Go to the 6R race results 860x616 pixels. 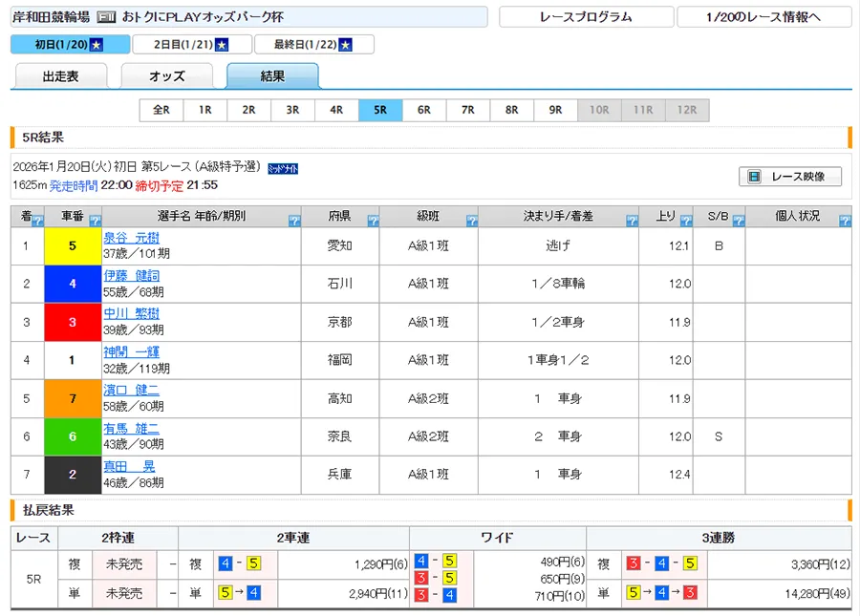423,110
